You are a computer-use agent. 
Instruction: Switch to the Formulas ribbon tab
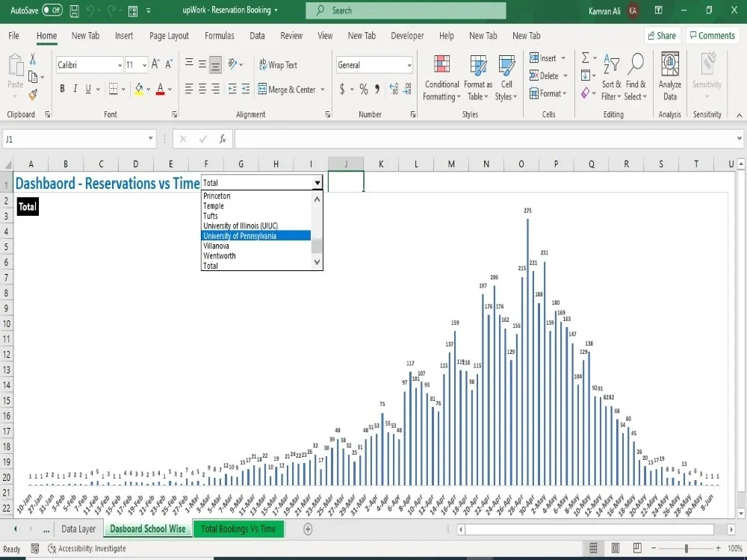pyautogui.click(x=219, y=35)
